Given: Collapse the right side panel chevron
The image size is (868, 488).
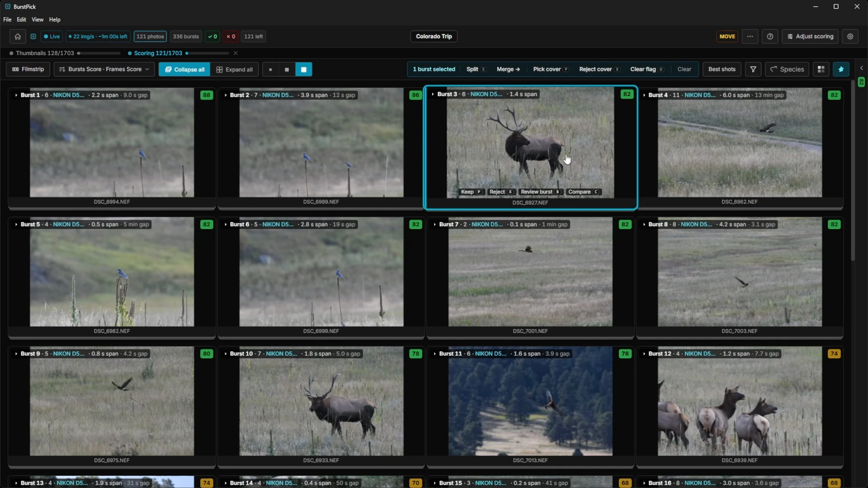Looking at the screenshot, I should pos(862,68).
